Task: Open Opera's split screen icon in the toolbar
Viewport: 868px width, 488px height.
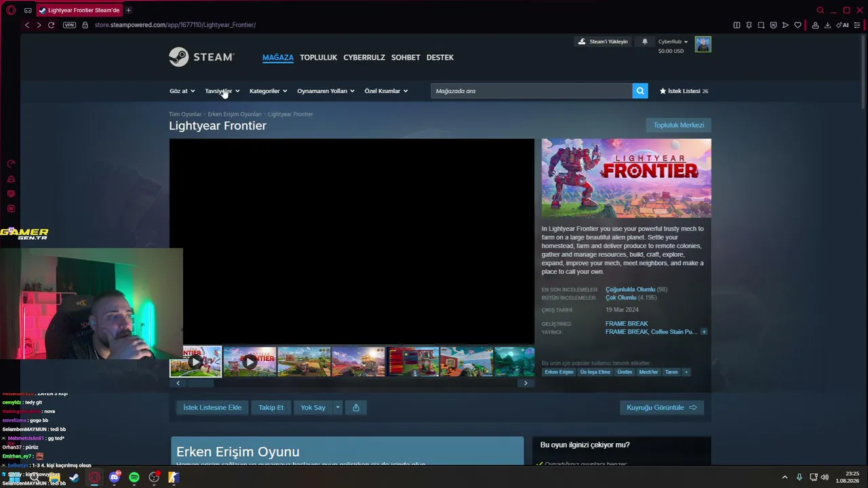Action: pos(736,25)
